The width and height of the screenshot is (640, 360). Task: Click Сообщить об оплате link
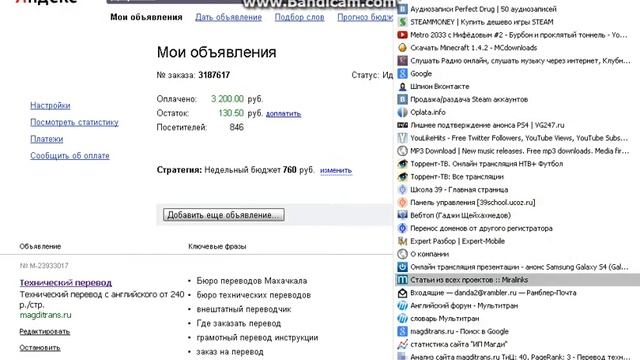(x=70, y=156)
